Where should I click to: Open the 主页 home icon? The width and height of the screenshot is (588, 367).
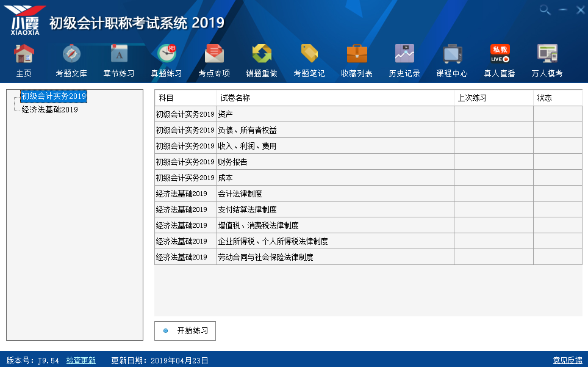pyautogui.click(x=24, y=54)
